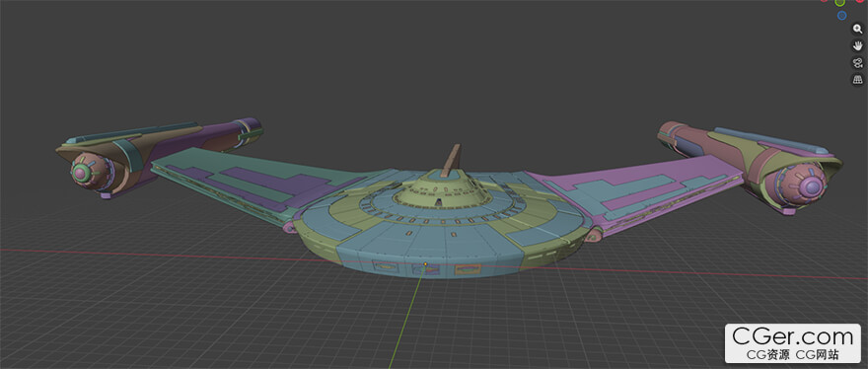
Task: Click the Move view hand icon
Action: tap(857, 45)
